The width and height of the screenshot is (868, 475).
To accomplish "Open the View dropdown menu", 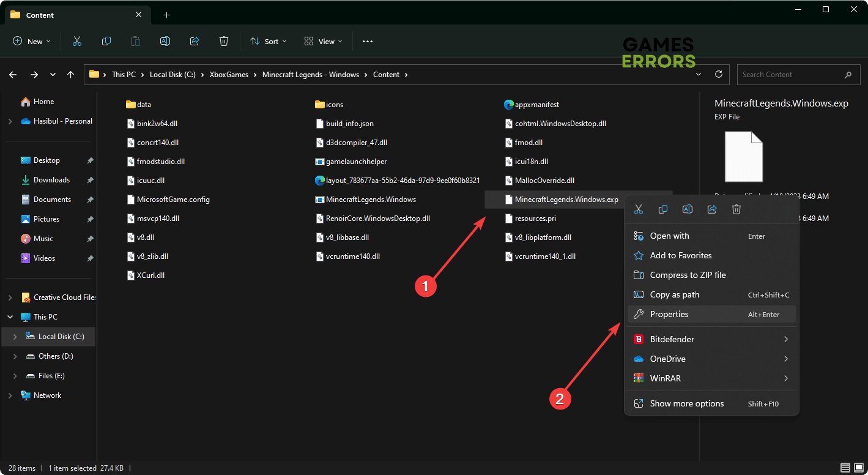I will [x=323, y=41].
